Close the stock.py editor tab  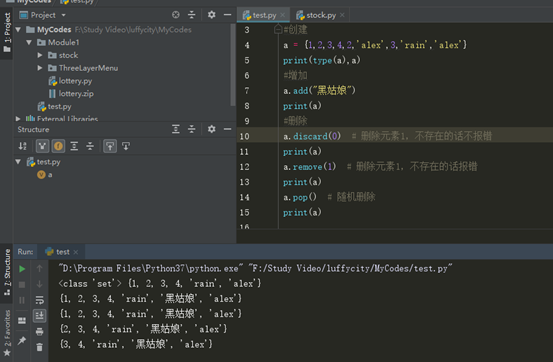click(342, 15)
